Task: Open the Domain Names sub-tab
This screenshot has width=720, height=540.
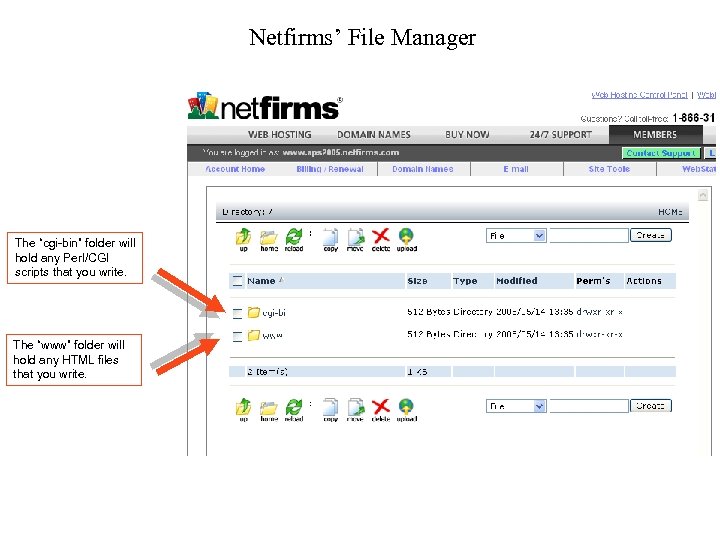Action: [423, 169]
